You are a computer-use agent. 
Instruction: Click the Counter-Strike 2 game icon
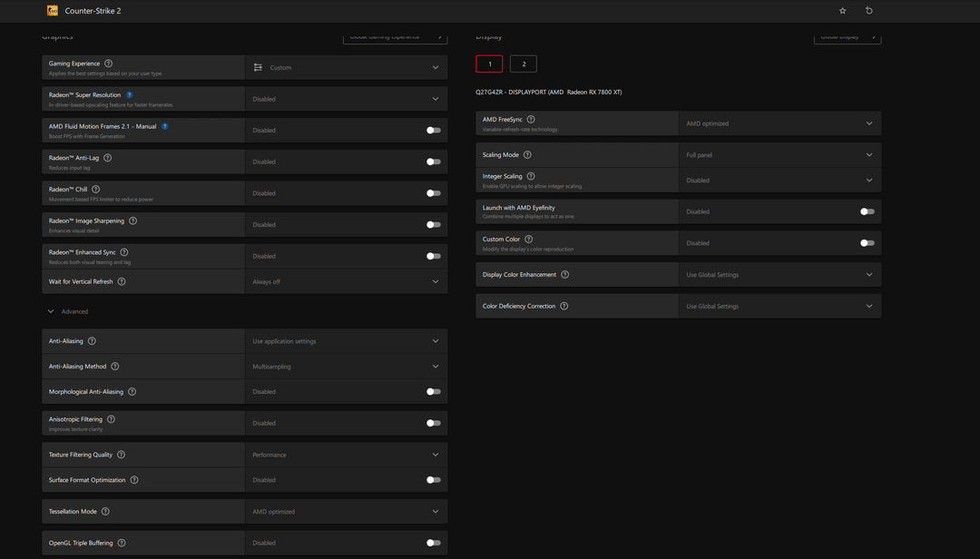53,11
